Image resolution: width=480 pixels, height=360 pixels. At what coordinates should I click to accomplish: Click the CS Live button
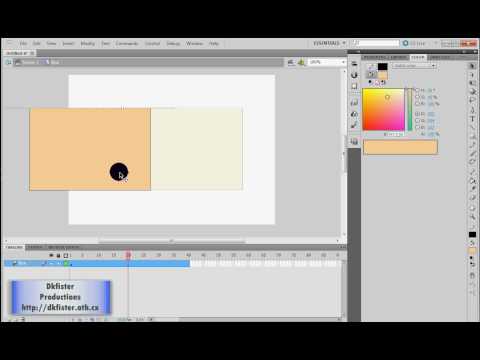(x=414, y=43)
